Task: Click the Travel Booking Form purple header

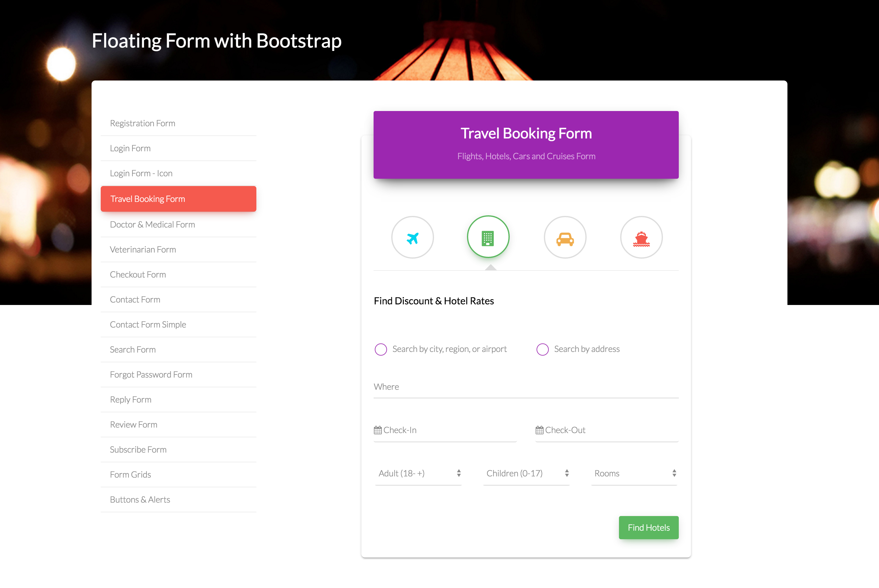Action: tap(526, 145)
